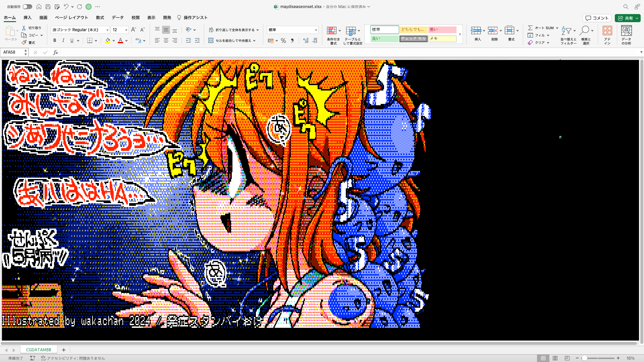Open the 挿入 ribbon tab
Screen dimensions: 644x362
pyautogui.click(x=28, y=18)
